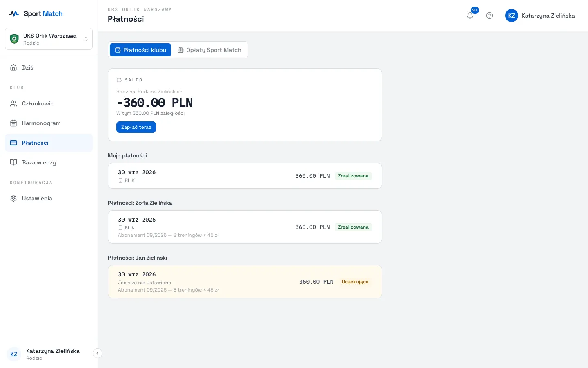
Task: Click the 'Płatności: Zofia Zielińska' heading
Action: [x=140, y=203]
